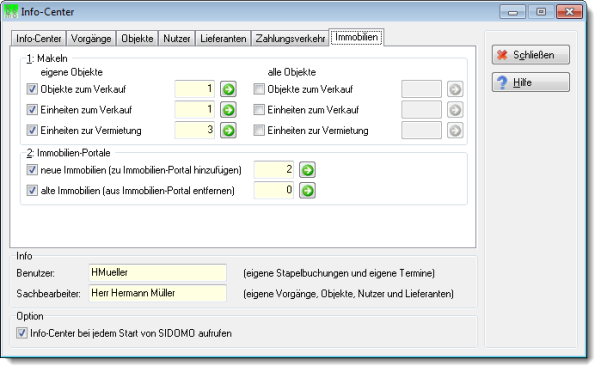Uncheck eigene Objekte zum Verkauf checkbox

coord(32,89)
